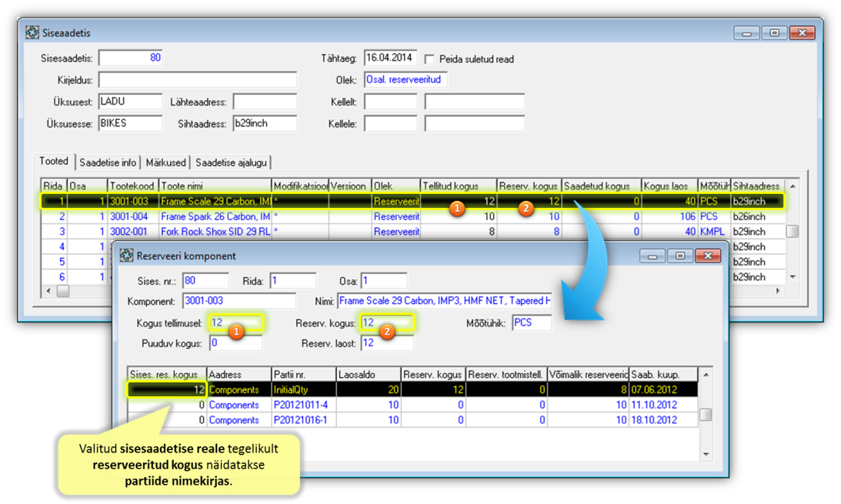Click the Rida field in Reserveeri komponent
The image size is (841, 504).
(293, 281)
